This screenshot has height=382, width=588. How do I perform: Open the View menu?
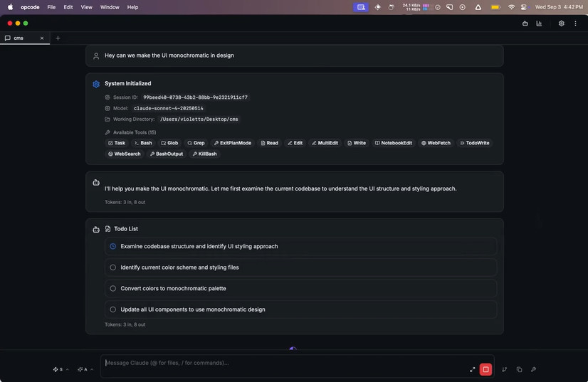86,7
